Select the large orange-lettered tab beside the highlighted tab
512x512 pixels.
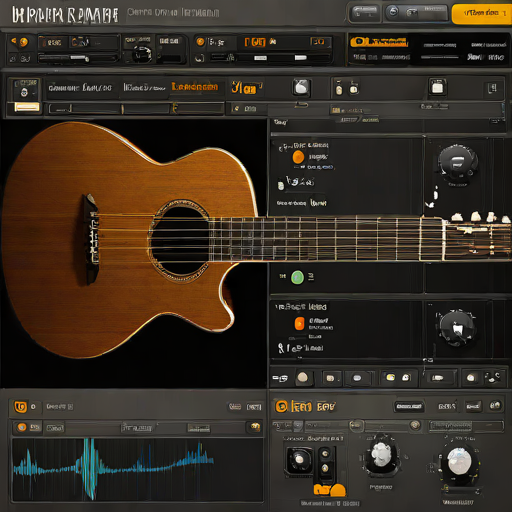coord(246,88)
